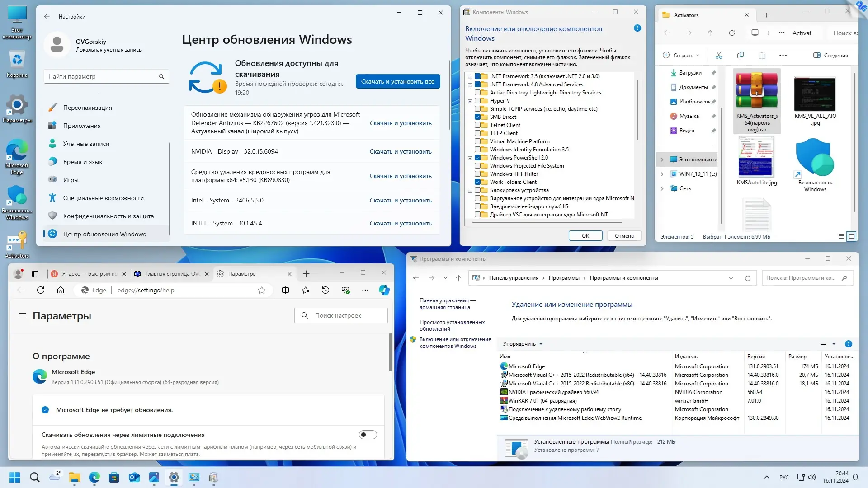Click the Edge home button icon
Viewport: 868px width, 488px height.
(61, 290)
